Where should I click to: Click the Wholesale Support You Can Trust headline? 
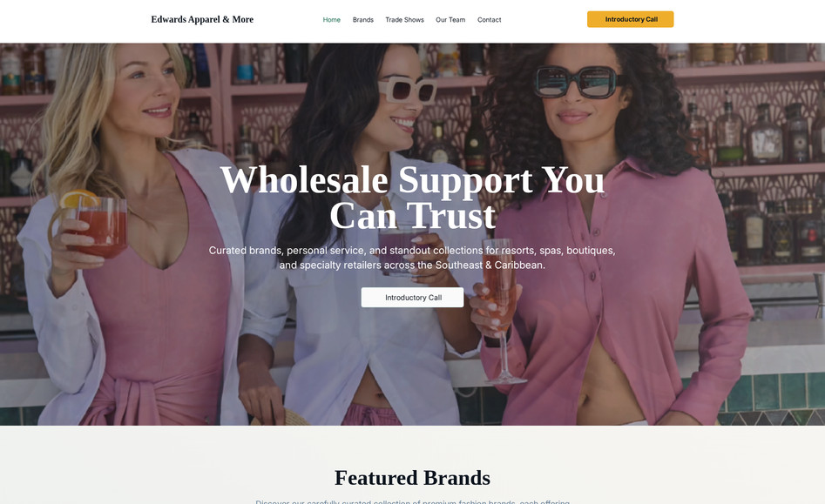[x=413, y=198]
